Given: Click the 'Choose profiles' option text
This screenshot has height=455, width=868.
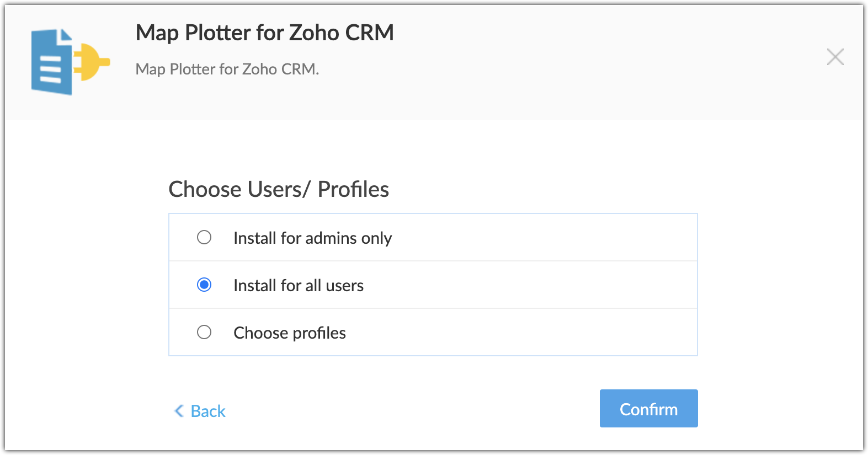Looking at the screenshot, I should coord(290,333).
